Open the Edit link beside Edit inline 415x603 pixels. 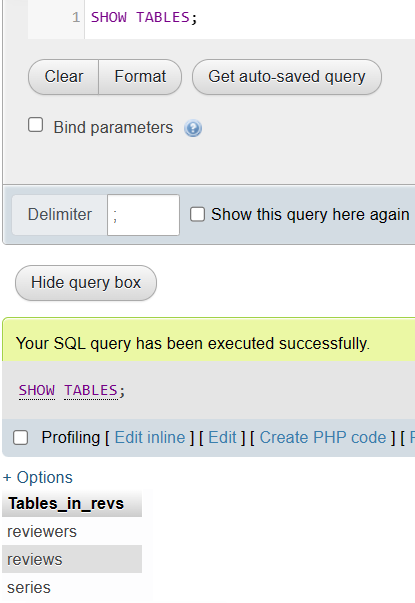(222, 438)
